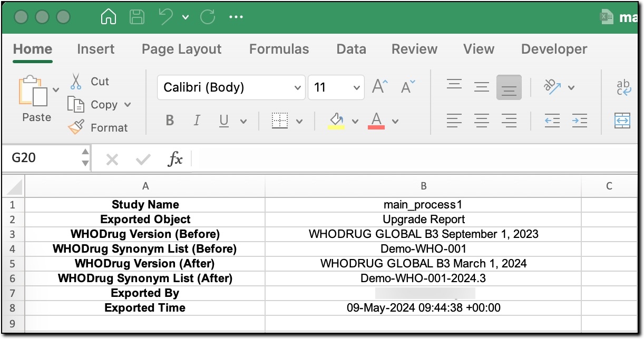Click the Copy button
This screenshot has width=644, height=339.
(x=93, y=105)
